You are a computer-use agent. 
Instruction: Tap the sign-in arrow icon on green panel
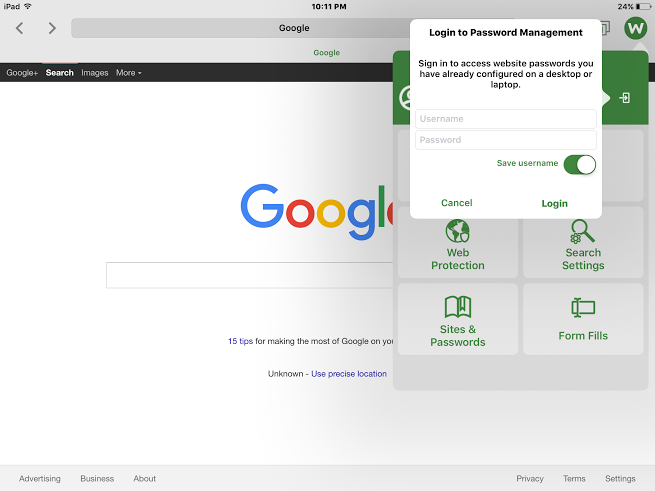coord(625,98)
